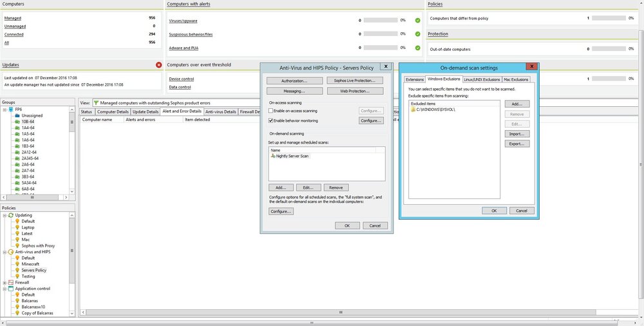Click the Firewall policy category icon
This screenshot has height=326, width=644.
[x=11, y=282]
